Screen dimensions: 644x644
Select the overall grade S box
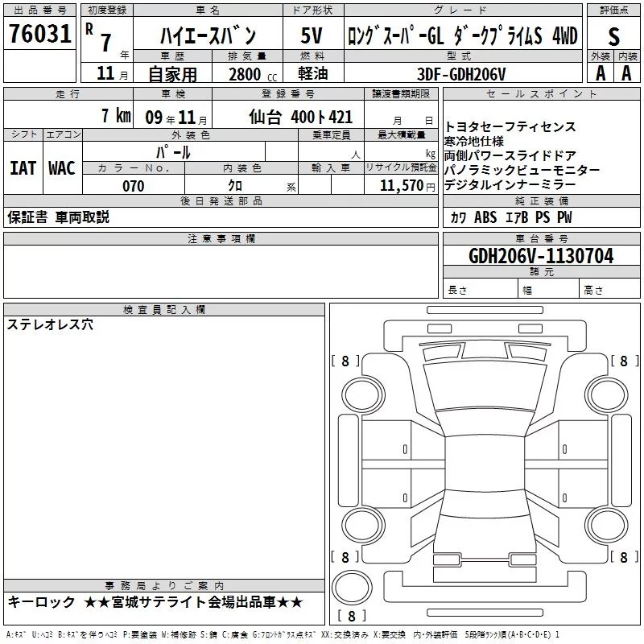[x=613, y=36]
